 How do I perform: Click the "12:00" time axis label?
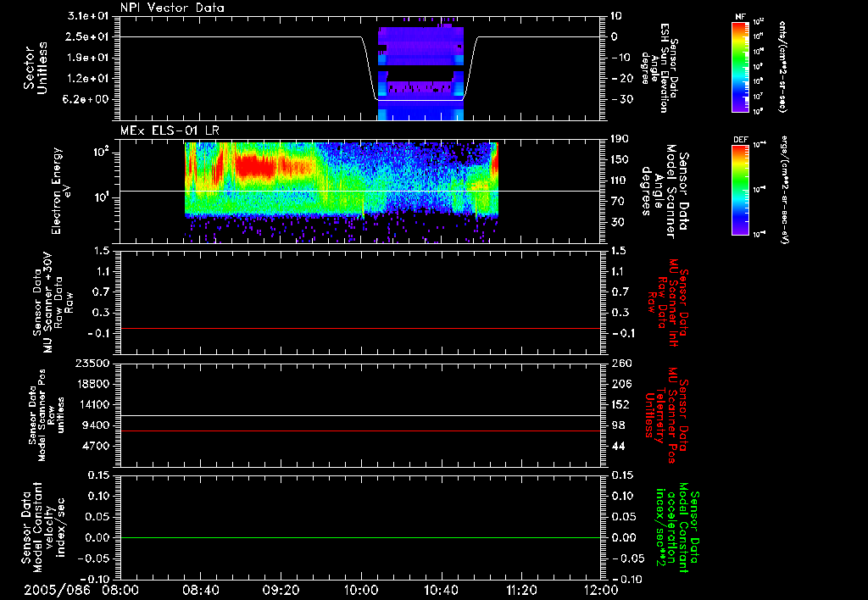601,590
